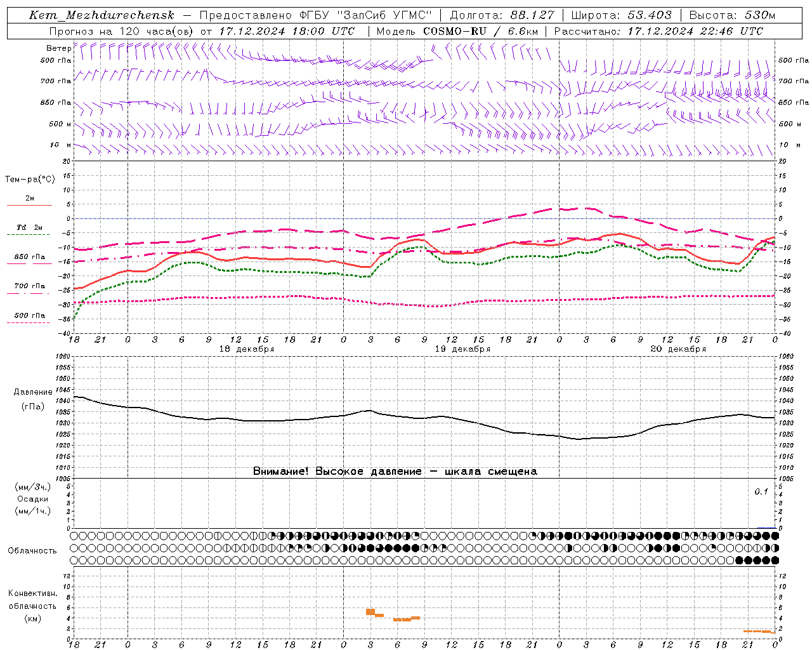Image resolution: width=812 pixels, height=650 pixels.
Task: Click the (гПа) pressure unit label
Action: 32,406
